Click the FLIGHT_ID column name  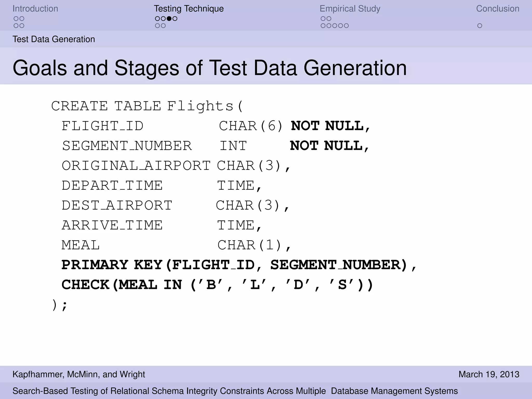tap(102, 126)
